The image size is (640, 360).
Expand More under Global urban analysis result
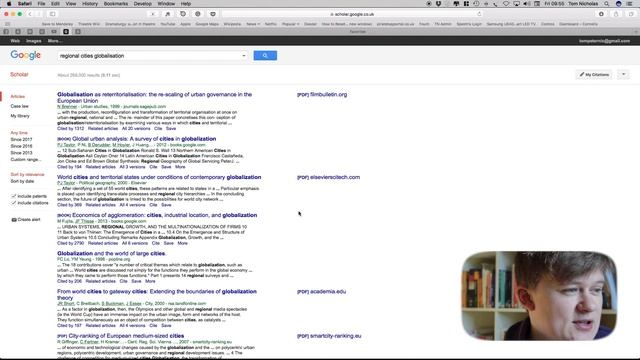pos(180,167)
